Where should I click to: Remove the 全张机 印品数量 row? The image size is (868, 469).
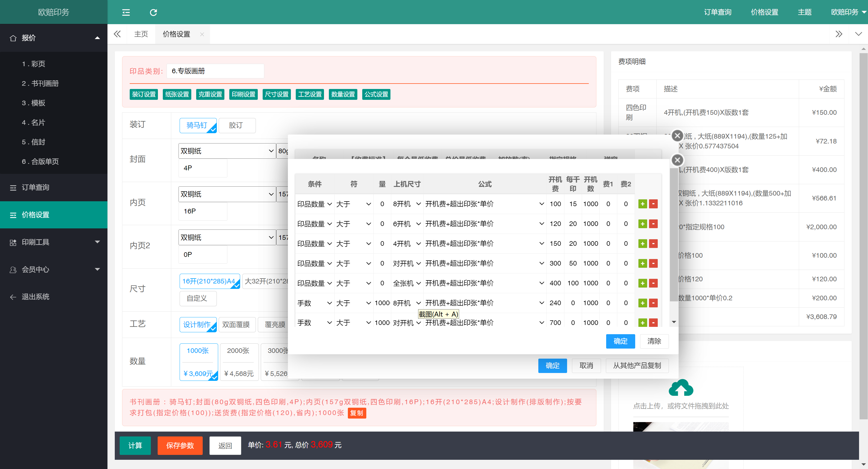coord(653,283)
